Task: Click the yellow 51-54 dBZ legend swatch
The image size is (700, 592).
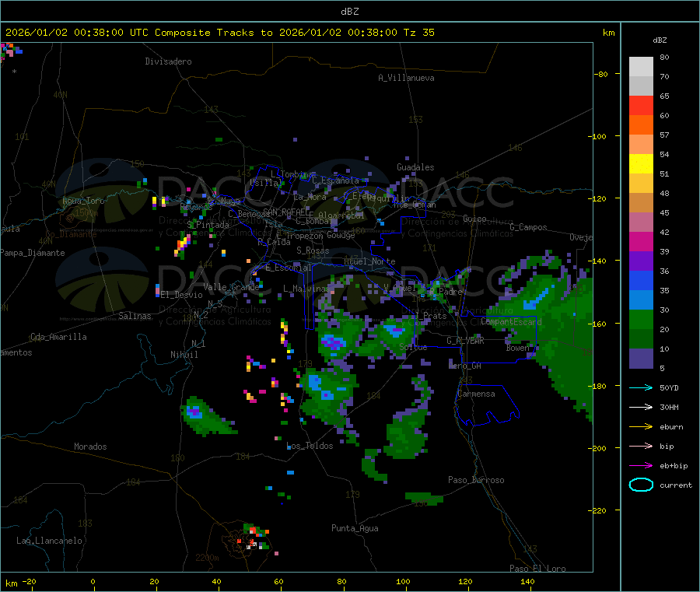Action: pyautogui.click(x=641, y=164)
